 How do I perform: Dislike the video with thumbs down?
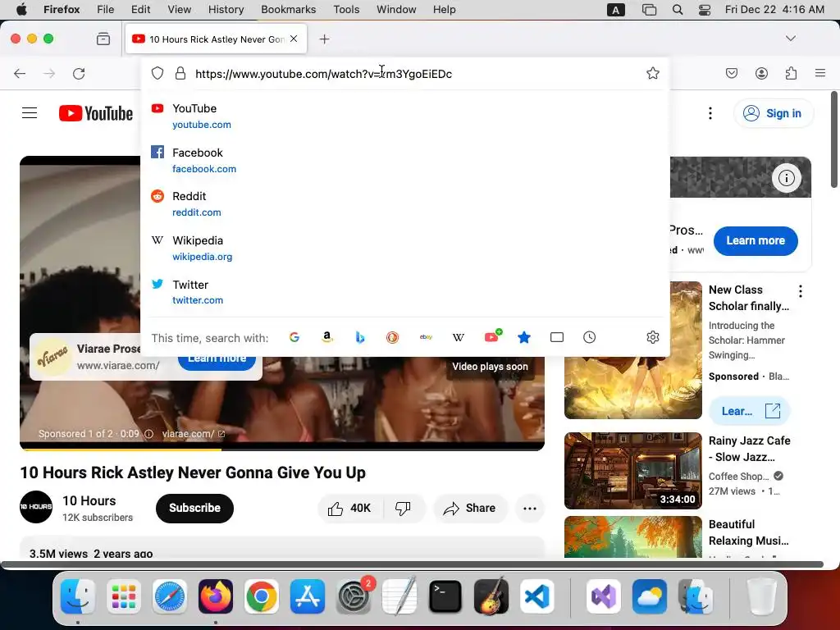coord(403,508)
